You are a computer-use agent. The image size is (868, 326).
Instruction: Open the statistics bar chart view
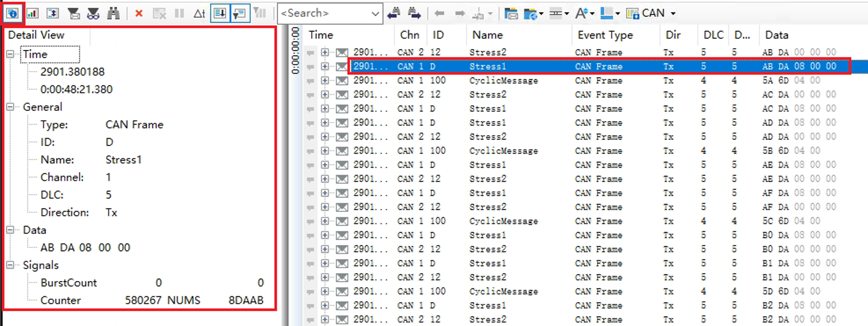(33, 13)
